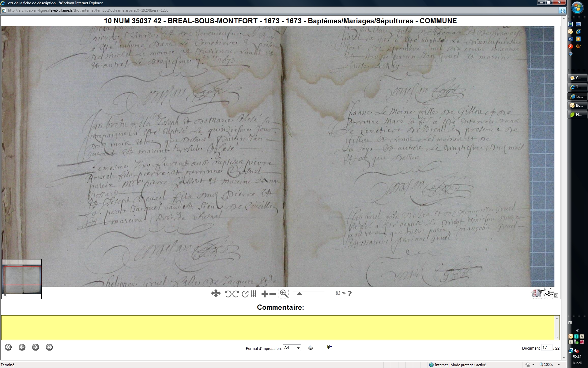The width and height of the screenshot is (588, 368).
Task: Zoom out with the minus icon
Action: (273, 294)
